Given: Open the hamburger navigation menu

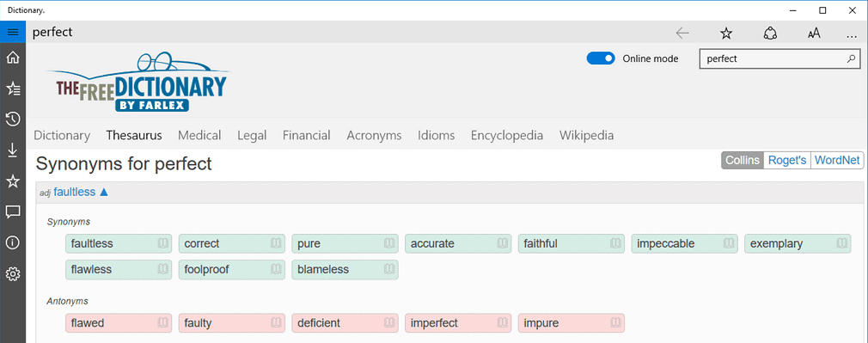Looking at the screenshot, I should point(13,32).
